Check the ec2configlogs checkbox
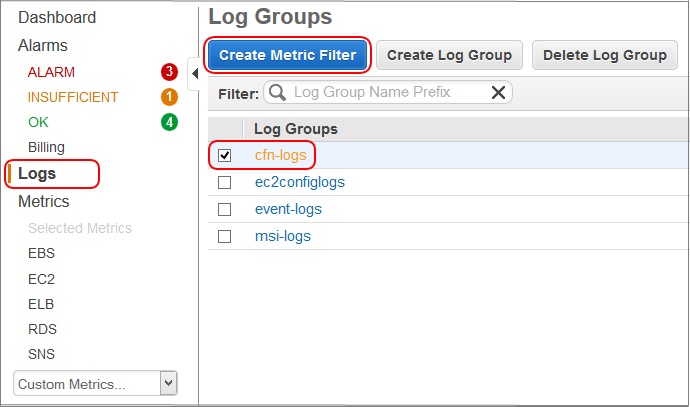Viewport: 690px width, 407px height. point(225,183)
